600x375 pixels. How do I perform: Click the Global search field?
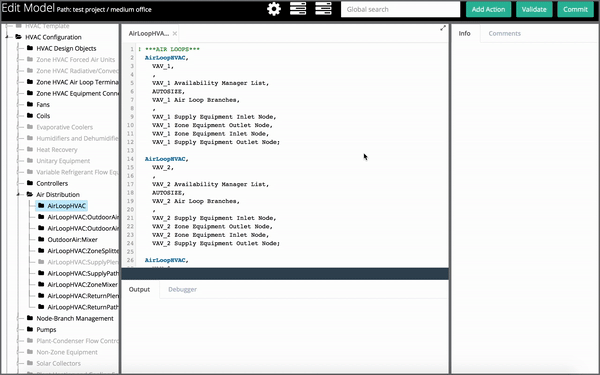click(x=400, y=9)
